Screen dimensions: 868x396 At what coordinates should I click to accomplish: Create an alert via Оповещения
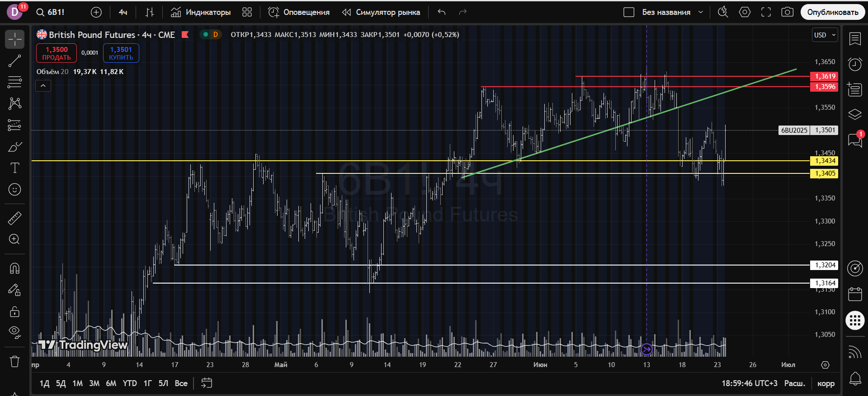tap(299, 12)
